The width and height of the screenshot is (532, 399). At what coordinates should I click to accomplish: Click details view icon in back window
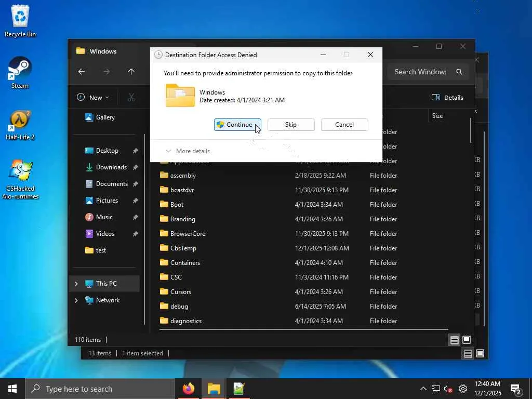[468, 354]
